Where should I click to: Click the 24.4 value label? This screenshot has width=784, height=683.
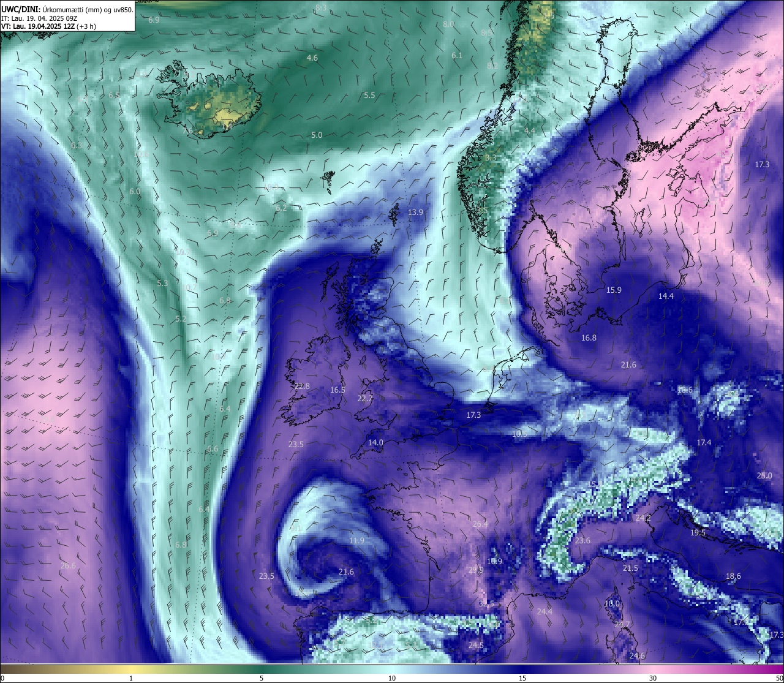coord(545,611)
